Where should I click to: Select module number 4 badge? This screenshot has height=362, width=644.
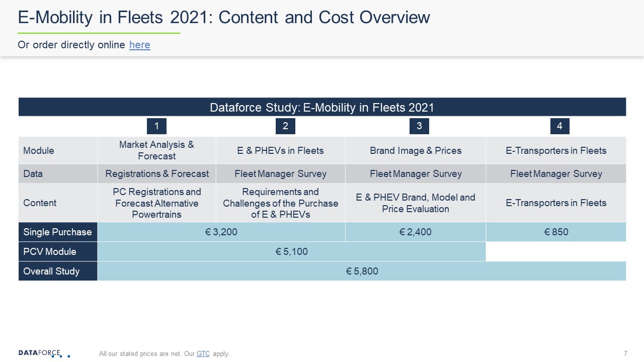tap(559, 126)
